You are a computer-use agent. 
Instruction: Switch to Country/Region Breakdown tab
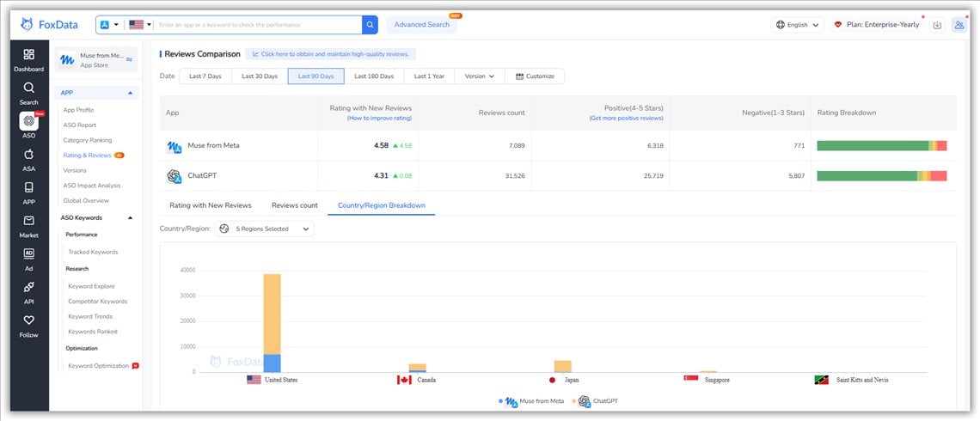381,205
